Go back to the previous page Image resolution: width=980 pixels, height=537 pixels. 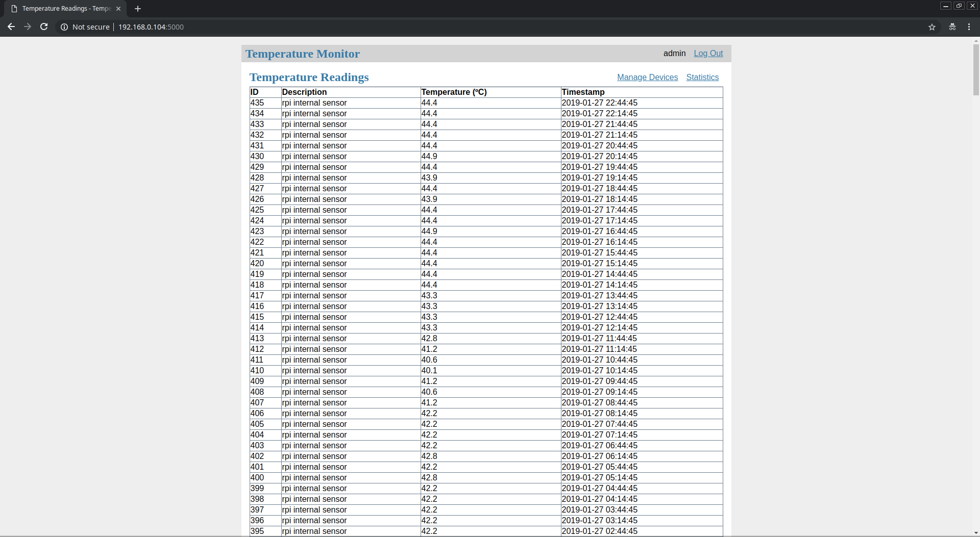tap(11, 27)
